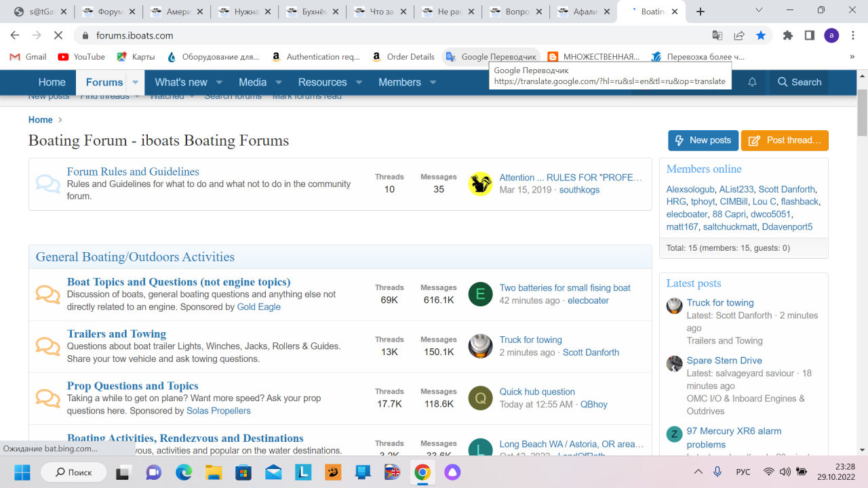Open southkogs squirrel avatar
This screenshot has height=488, width=868.
click(x=480, y=184)
